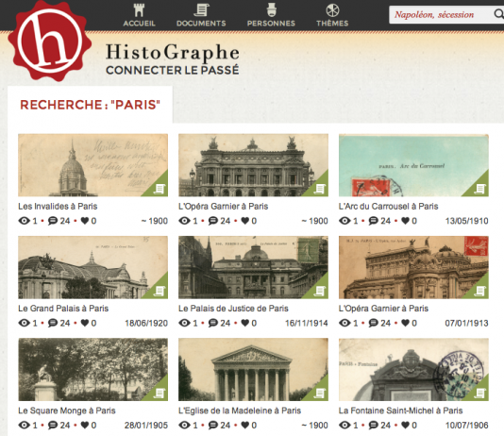Open the Eglise de la Madeleine thumbnail
The height and width of the screenshot is (436, 504).
(253, 370)
